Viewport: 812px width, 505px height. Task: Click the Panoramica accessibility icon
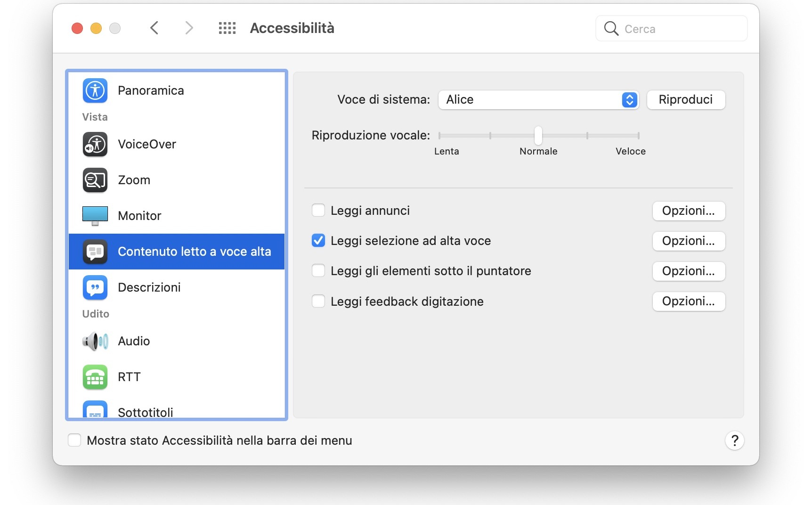[95, 90]
